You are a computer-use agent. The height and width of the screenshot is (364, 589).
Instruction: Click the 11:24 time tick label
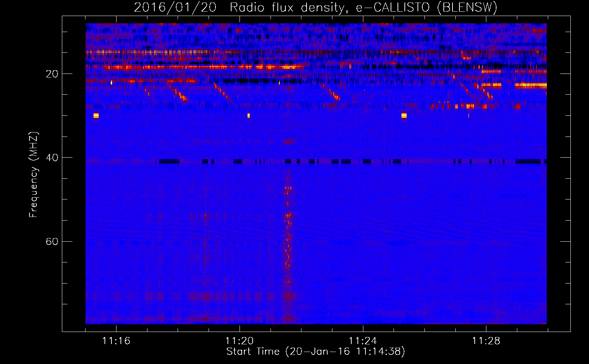point(363,341)
